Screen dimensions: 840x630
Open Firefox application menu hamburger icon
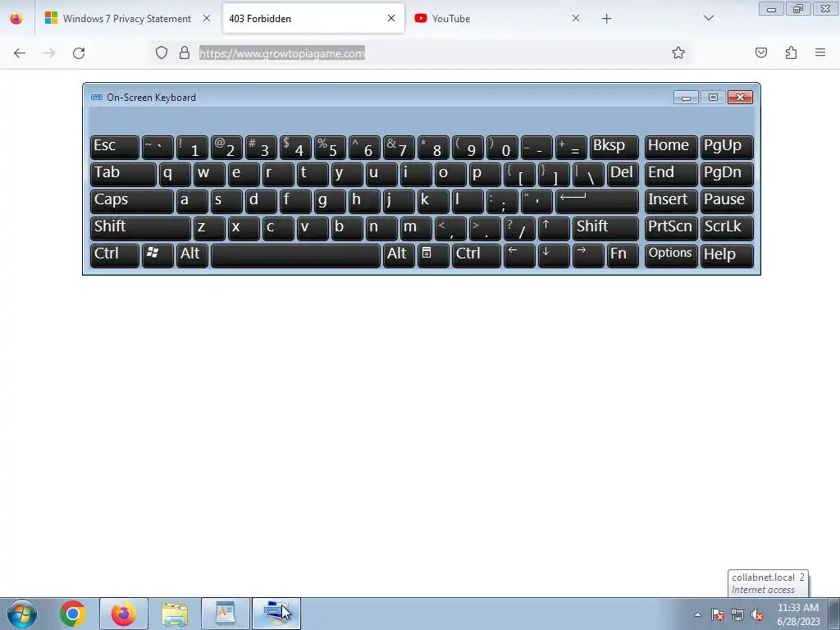[x=820, y=52]
